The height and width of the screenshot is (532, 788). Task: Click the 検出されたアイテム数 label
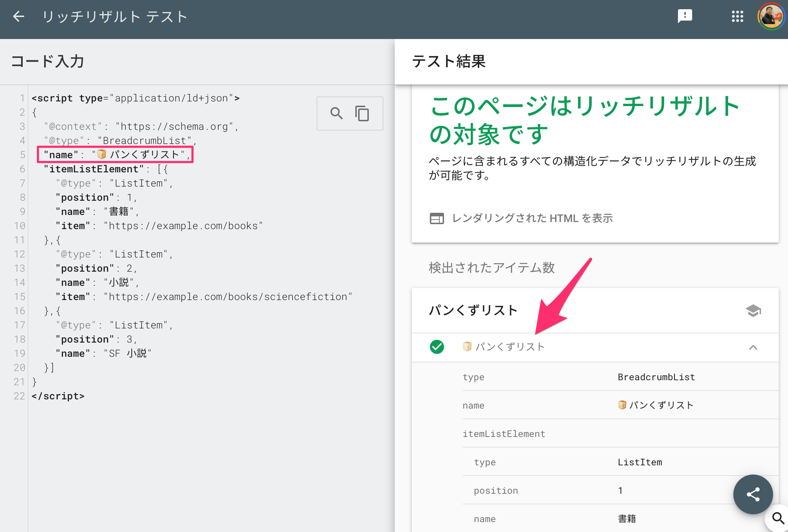click(x=492, y=267)
